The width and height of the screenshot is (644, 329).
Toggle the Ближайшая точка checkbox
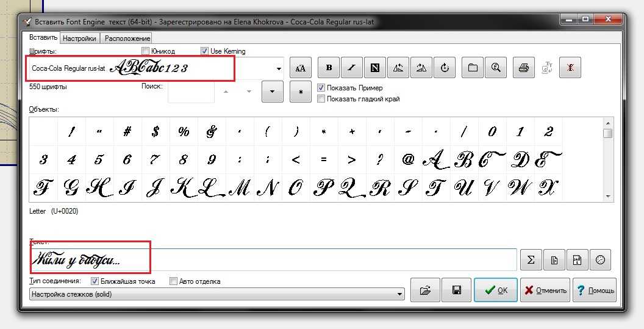coord(95,281)
